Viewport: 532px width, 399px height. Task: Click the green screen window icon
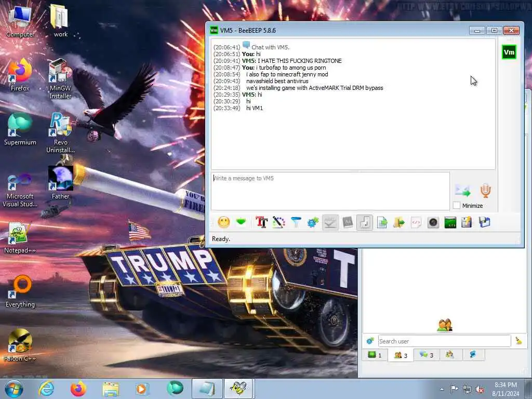pyautogui.click(x=450, y=222)
